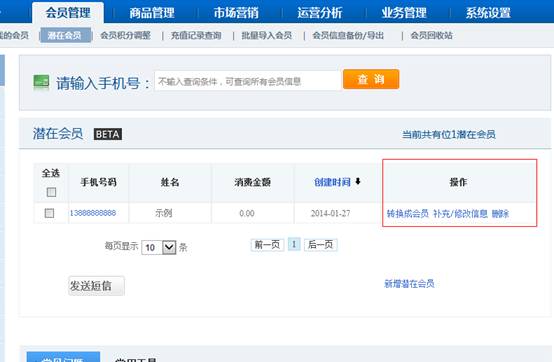Open the 每页显示 per-page dropdown arrow
Viewport: 554px width, 362px height.
[x=169, y=247]
